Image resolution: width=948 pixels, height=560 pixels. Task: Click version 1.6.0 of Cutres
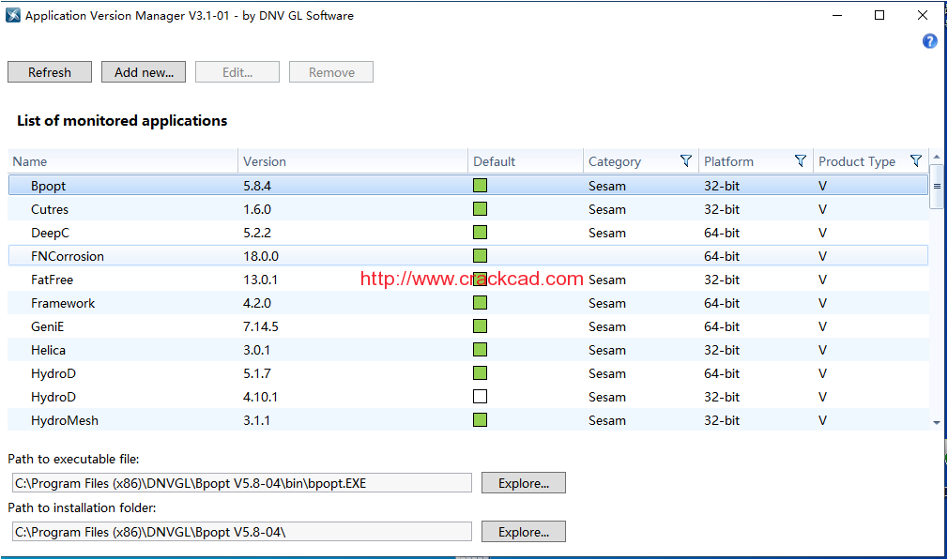(257, 209)
